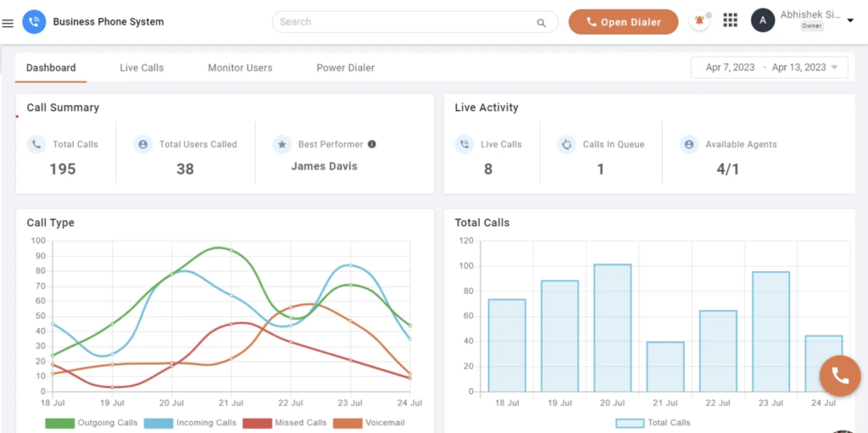
Task: Open the hamburger navigation menu
Action: tap(8, 23)
